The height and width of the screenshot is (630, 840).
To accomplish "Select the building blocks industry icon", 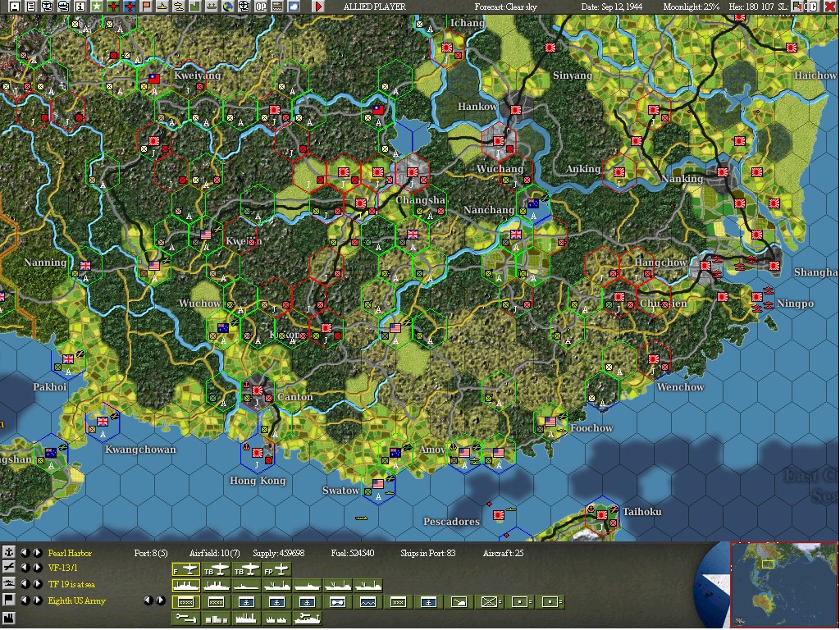I will pos(216,619).
